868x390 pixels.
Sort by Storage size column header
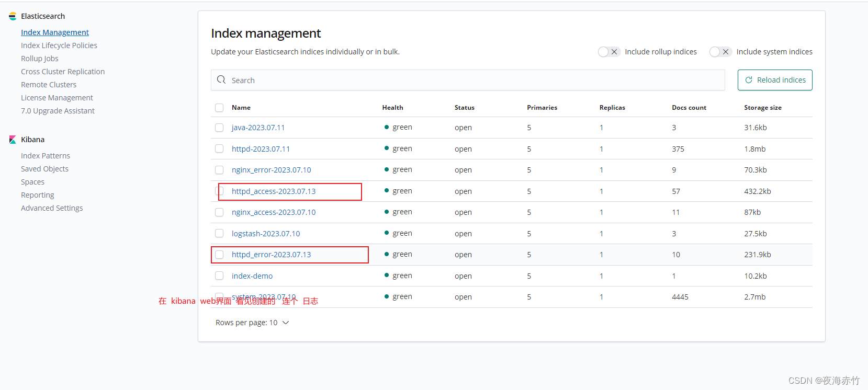(763, 108)
